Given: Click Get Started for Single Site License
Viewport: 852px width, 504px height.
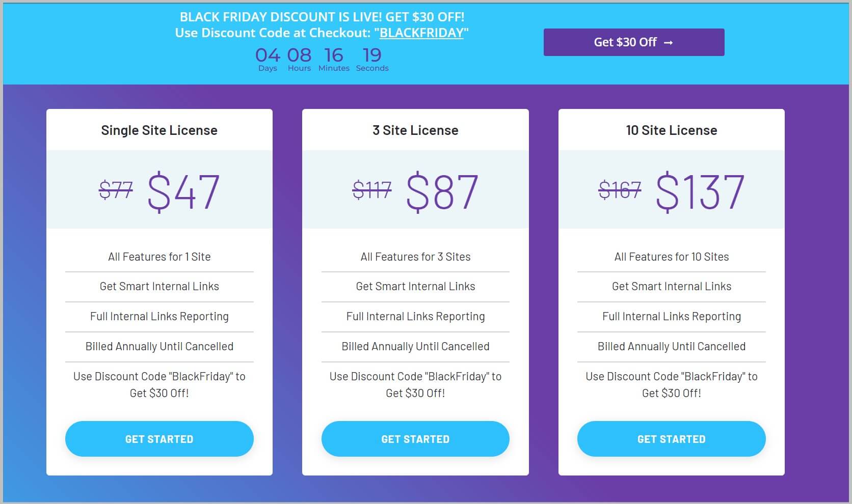Looking at the screenshot, I should (x=159, y=439).
